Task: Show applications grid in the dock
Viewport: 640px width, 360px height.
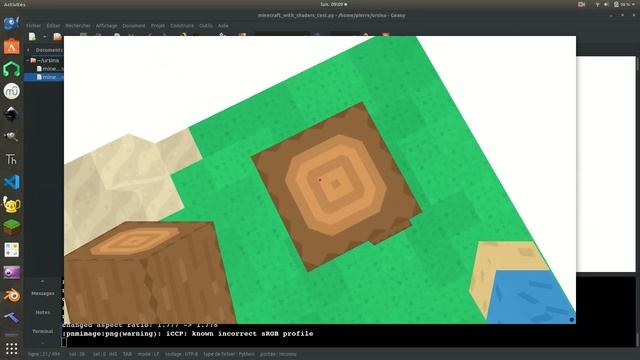Action: [11, 348]
